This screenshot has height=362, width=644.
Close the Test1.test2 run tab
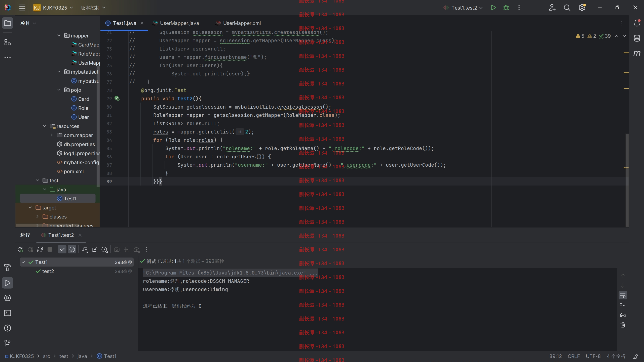(80, 235)
